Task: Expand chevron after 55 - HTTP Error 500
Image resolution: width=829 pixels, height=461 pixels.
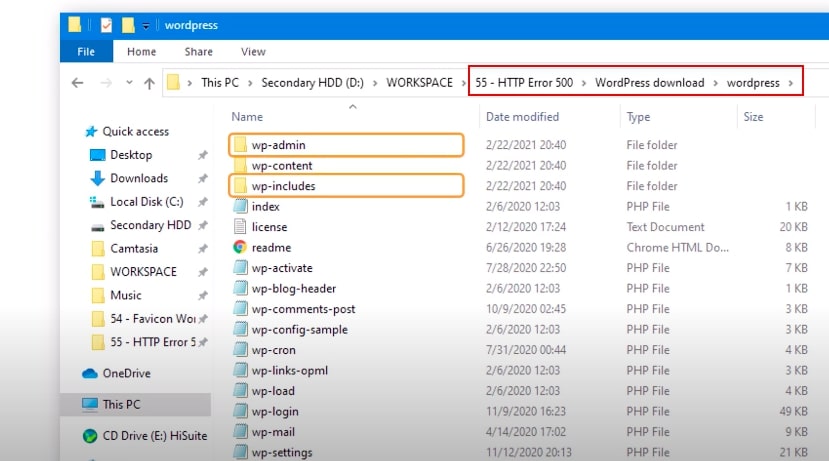Action: click(x=584, y=83)
